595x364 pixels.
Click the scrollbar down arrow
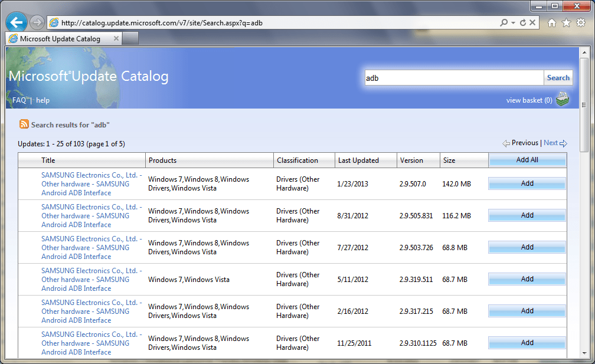(x=584, y=353)
